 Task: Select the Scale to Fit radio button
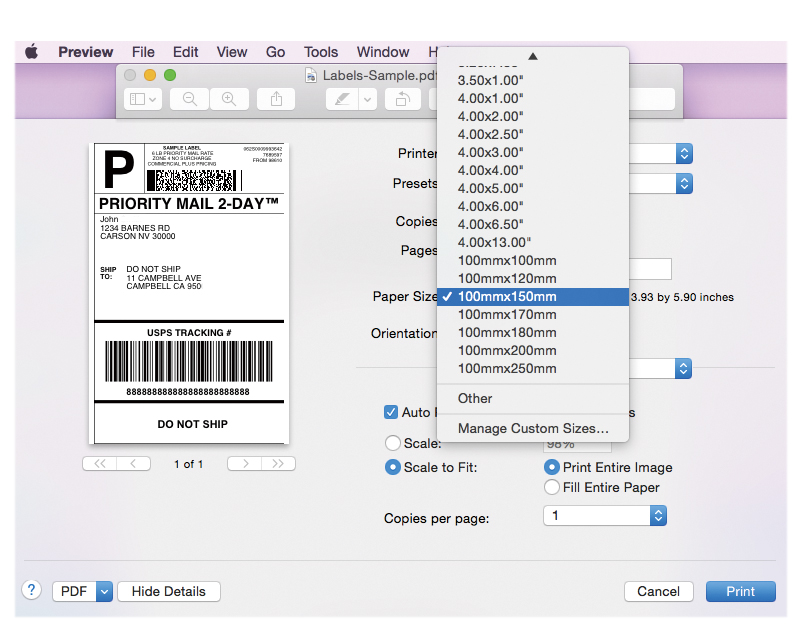click(392, 467)
